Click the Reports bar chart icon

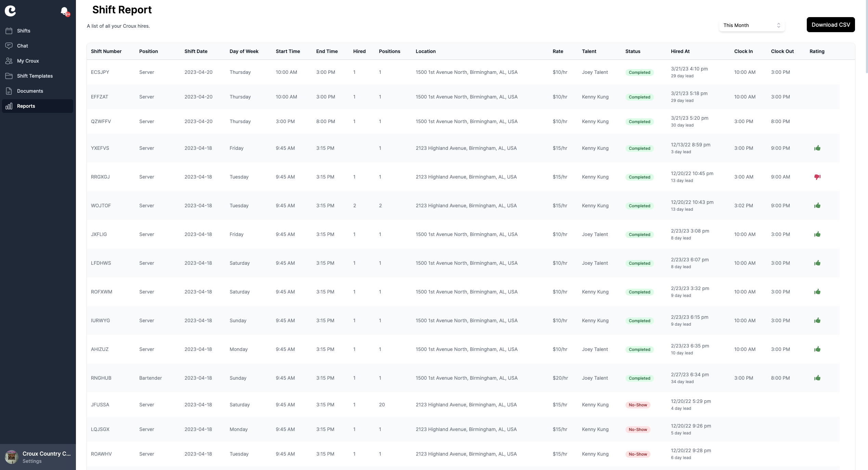point(9,106)
